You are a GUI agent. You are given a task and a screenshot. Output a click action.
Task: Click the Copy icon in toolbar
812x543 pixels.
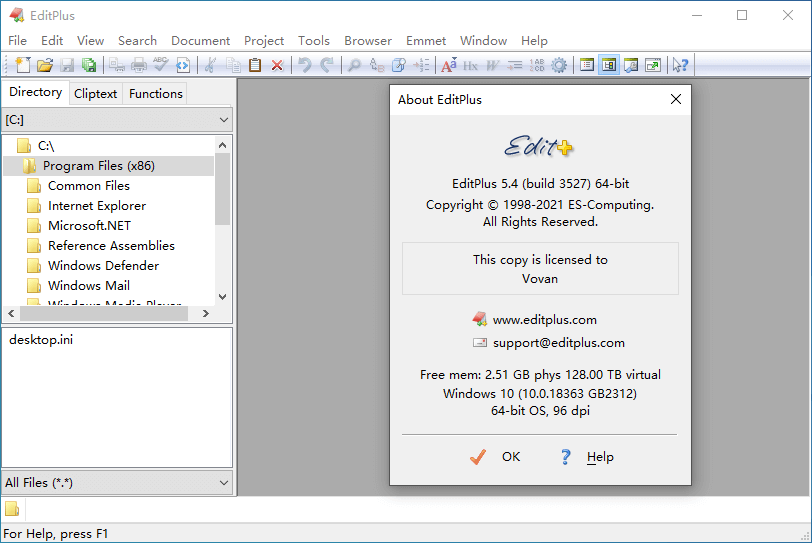(233, 65)
